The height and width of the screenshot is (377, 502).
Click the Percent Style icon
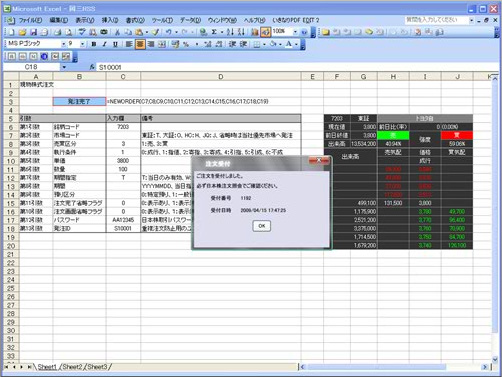186,44
